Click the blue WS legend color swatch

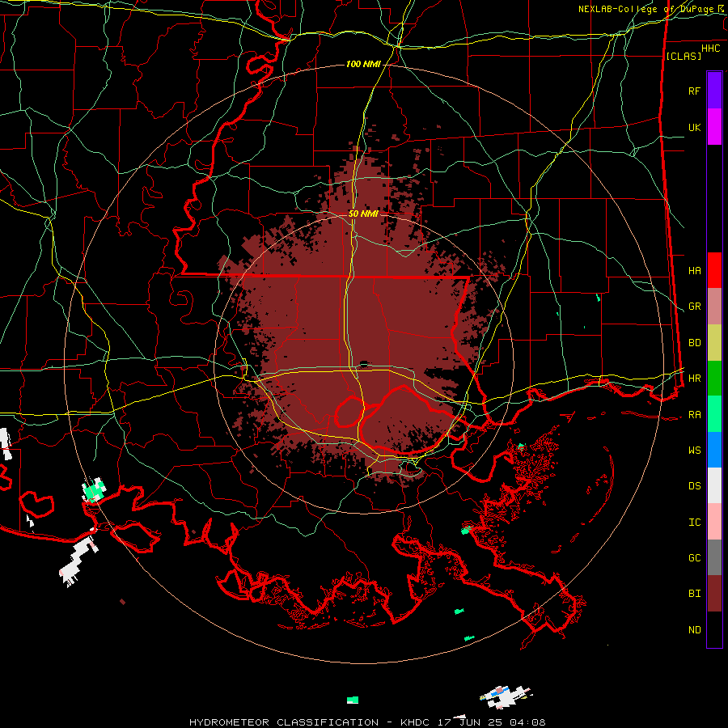714,450
